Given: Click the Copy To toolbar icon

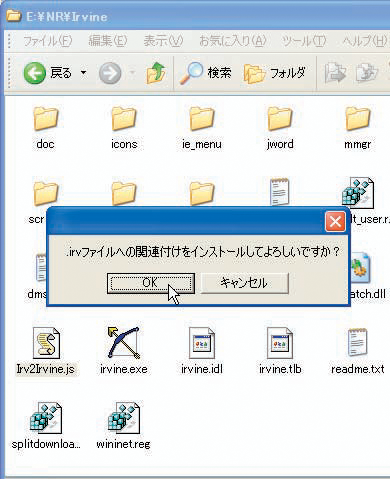Looking at the screenshot, I should point(367,73).
